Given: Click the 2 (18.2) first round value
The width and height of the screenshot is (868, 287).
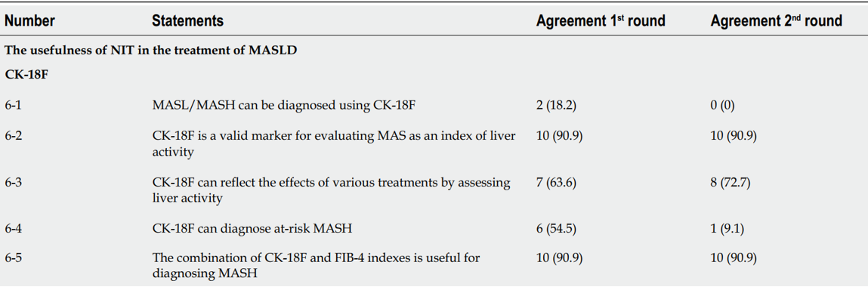Looking at the screenshot, I should [x=556, y=106].
